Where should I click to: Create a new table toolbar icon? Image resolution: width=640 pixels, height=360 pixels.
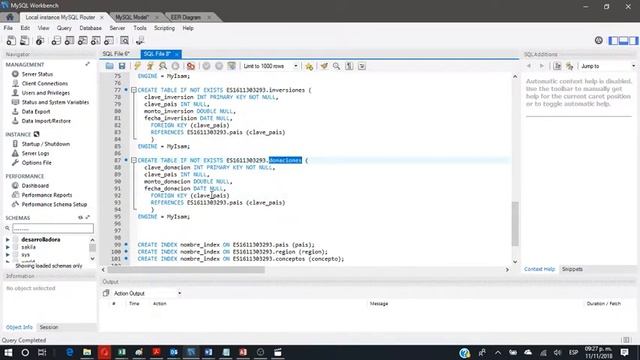coord(69,40)
